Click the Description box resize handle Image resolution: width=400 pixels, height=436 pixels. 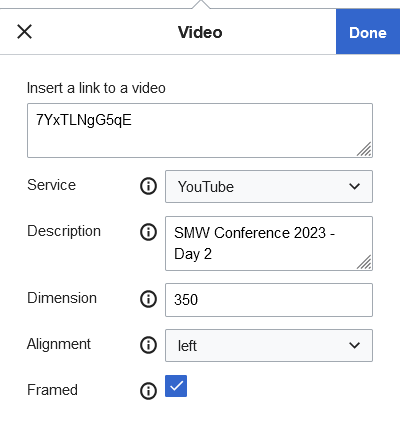[364, 262]
